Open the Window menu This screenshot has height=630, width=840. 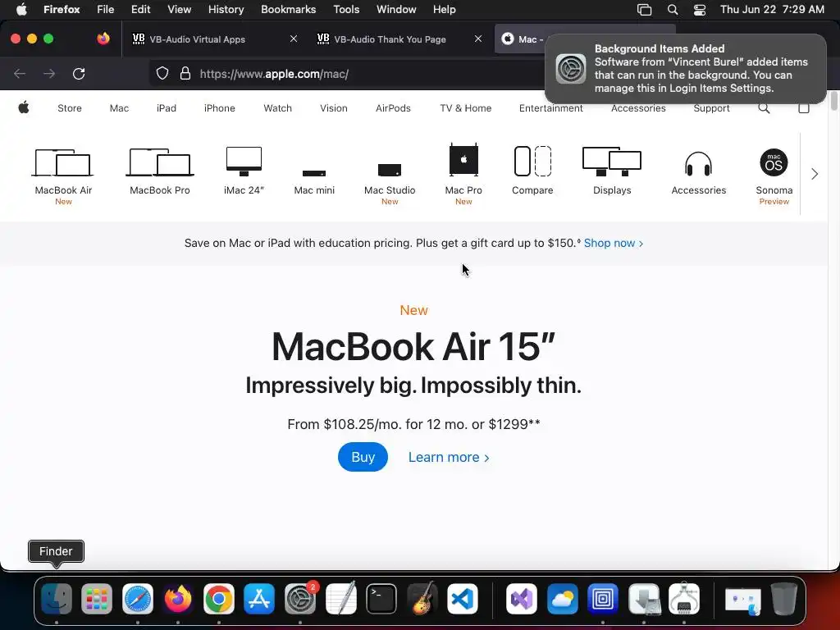[396, 9]
